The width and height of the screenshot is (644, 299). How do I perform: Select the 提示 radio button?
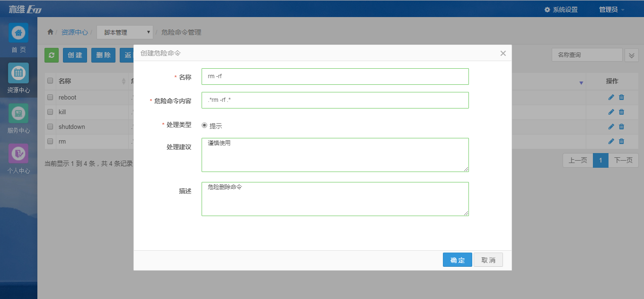point(204,126)
